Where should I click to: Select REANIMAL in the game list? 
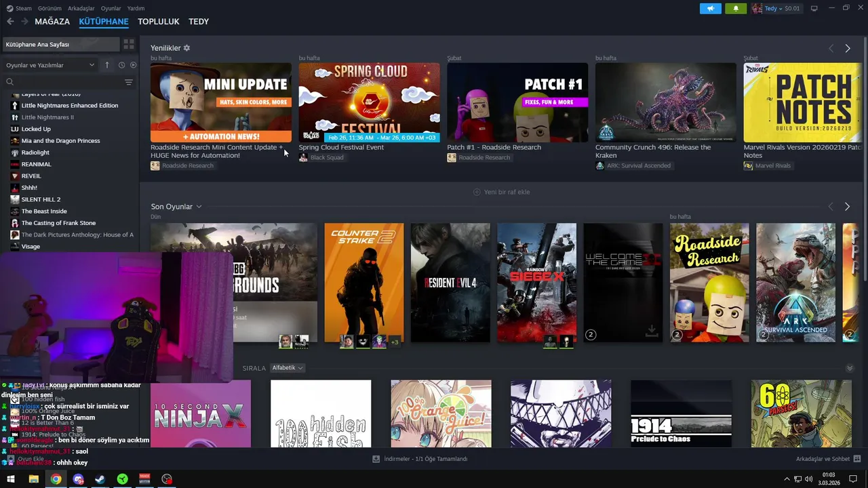point(36,164)
